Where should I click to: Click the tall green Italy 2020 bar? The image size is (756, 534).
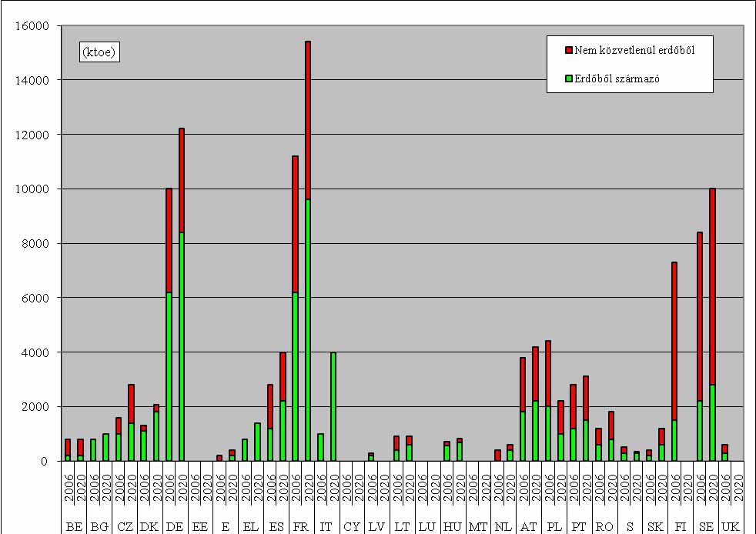coord(333,406)
